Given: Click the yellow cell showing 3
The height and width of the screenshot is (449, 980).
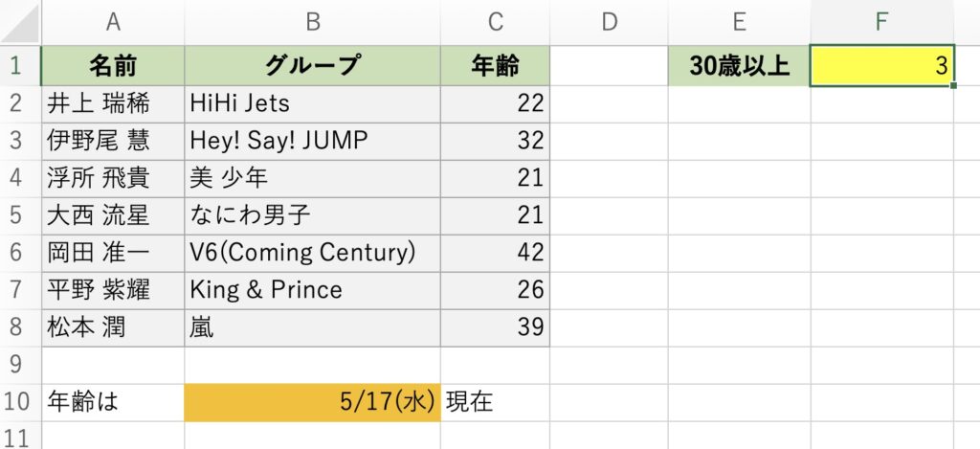Looking at the screenshot, I should [x=881, y=66].
